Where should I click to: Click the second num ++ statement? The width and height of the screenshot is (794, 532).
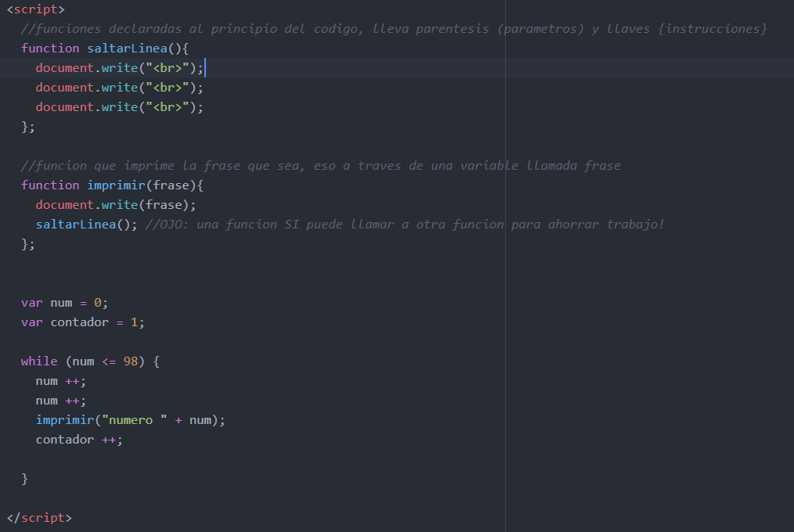pos(60,400)
